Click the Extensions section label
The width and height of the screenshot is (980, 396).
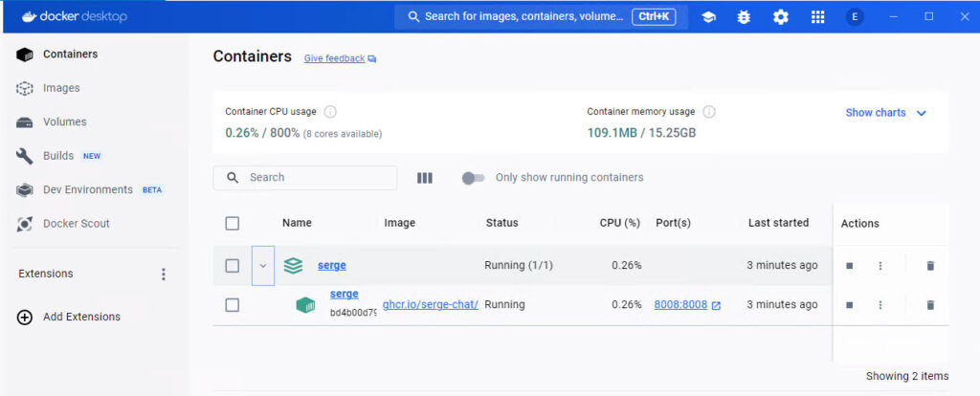tap(46, 275)
